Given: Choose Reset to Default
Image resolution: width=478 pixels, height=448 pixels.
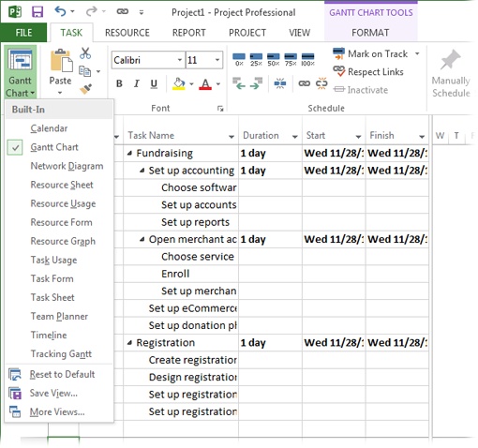Looking at the screenshot, I should click(59, 374).
